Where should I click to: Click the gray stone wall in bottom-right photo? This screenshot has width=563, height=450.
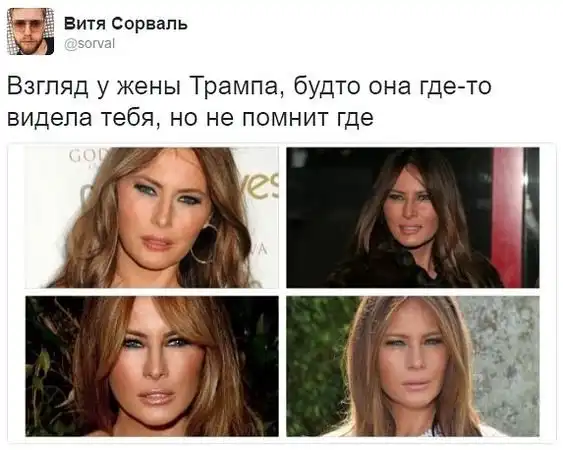(504, 363)
